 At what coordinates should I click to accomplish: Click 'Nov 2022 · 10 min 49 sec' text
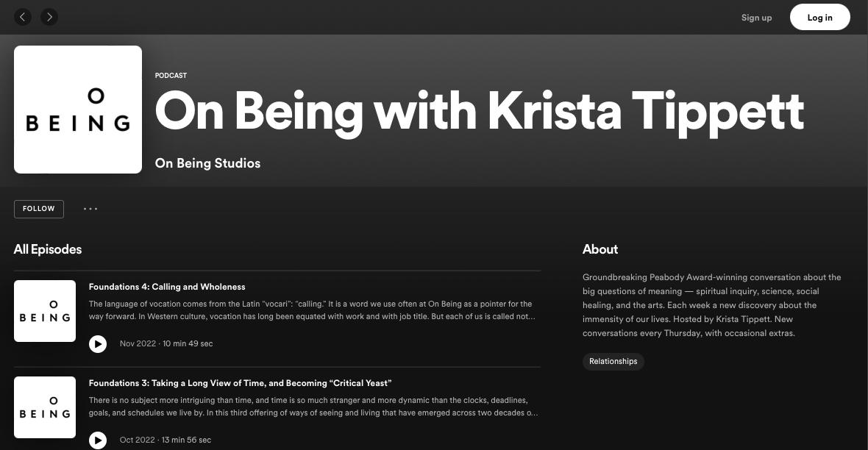coord(166,343)
